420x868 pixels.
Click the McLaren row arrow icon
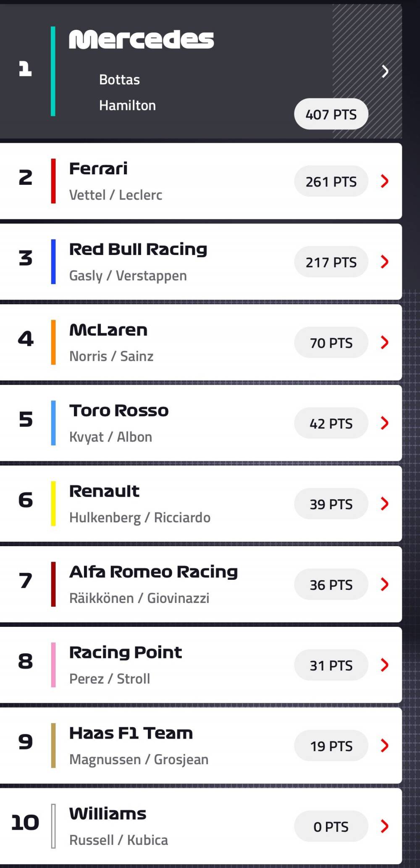tap(385, 342)
